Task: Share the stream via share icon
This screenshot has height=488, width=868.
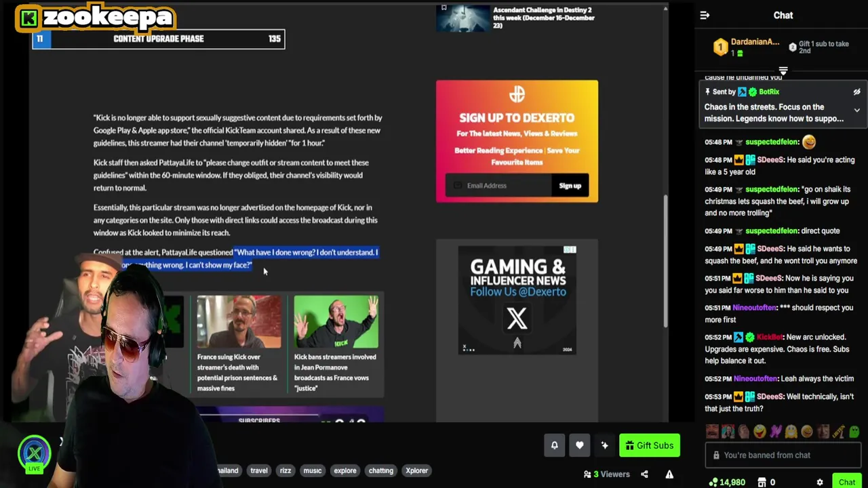Action: point(644,474)
